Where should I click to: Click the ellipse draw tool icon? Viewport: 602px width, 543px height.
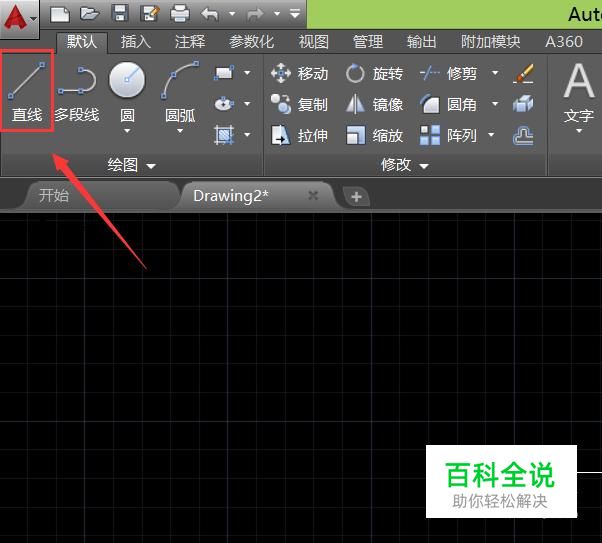224,104
